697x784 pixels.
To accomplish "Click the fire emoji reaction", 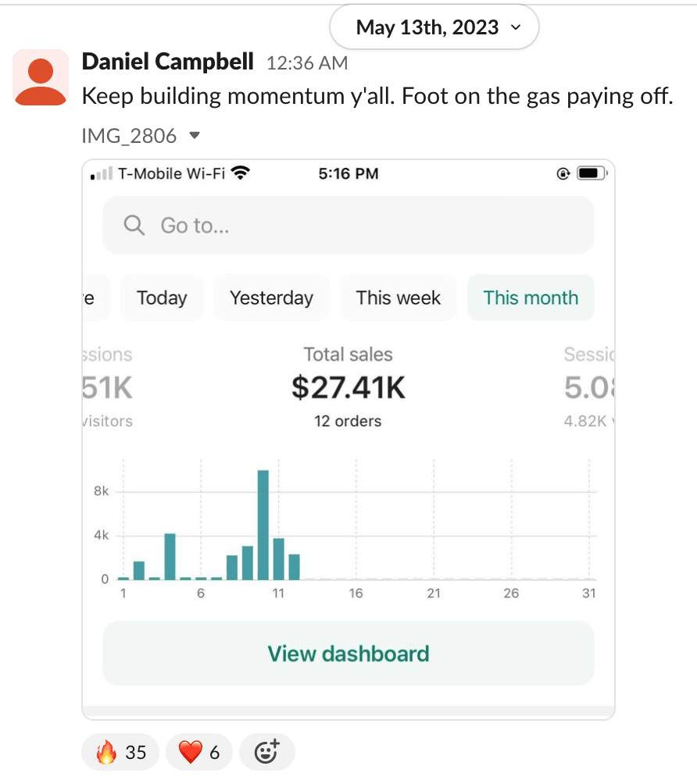I will [x=120, y=752].
